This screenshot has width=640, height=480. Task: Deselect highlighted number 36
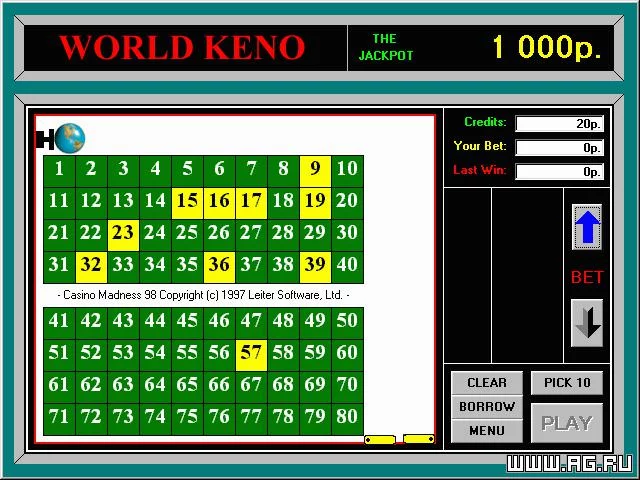[x=219, y=267]
